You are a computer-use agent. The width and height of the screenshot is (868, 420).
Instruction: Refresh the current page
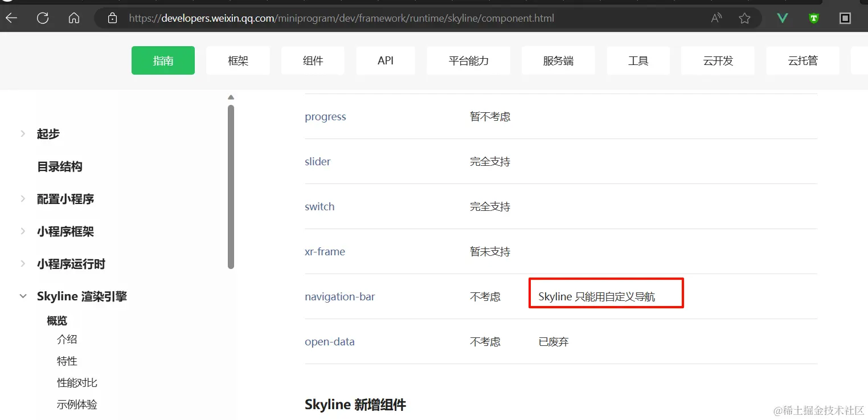tap(42, 18)
